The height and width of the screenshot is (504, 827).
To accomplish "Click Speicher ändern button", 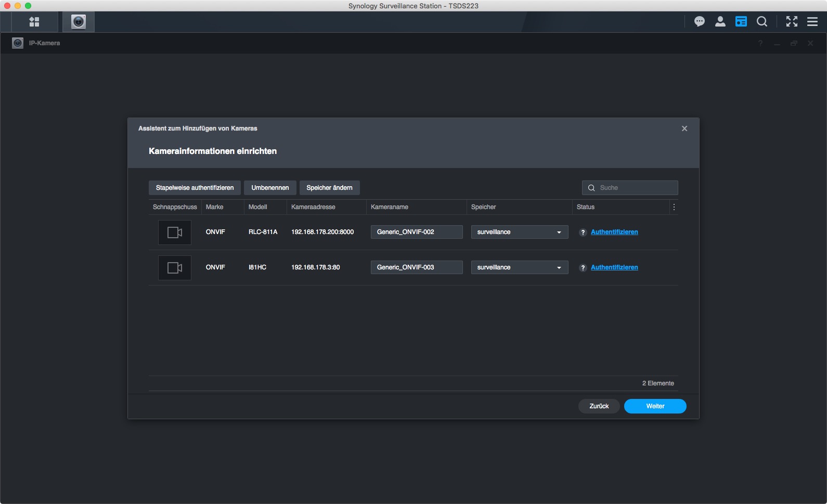I will 329,188.
